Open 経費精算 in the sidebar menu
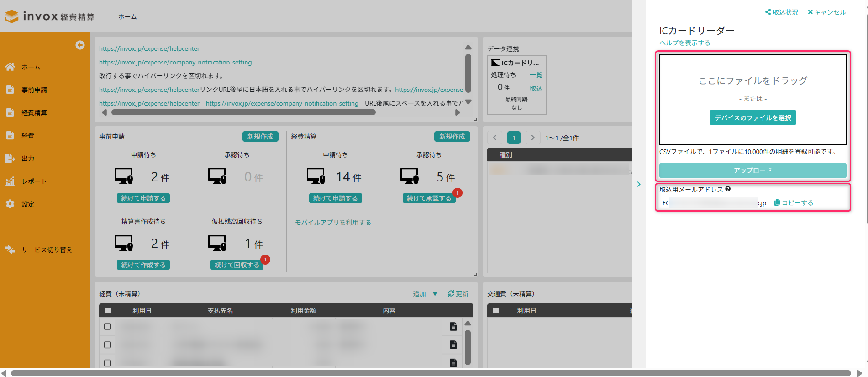This screenshot has height=377, width=868. 34,112
